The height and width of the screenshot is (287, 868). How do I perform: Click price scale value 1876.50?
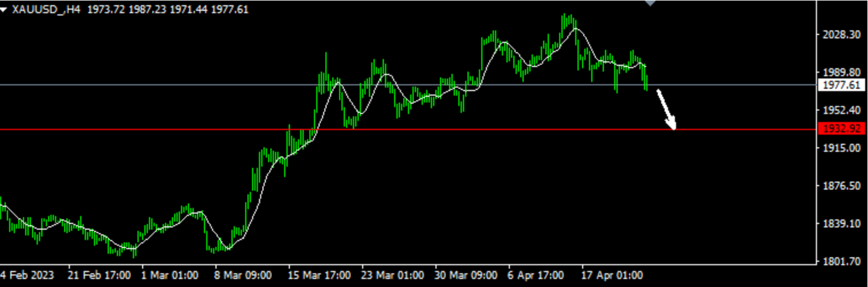pos(842,186)
